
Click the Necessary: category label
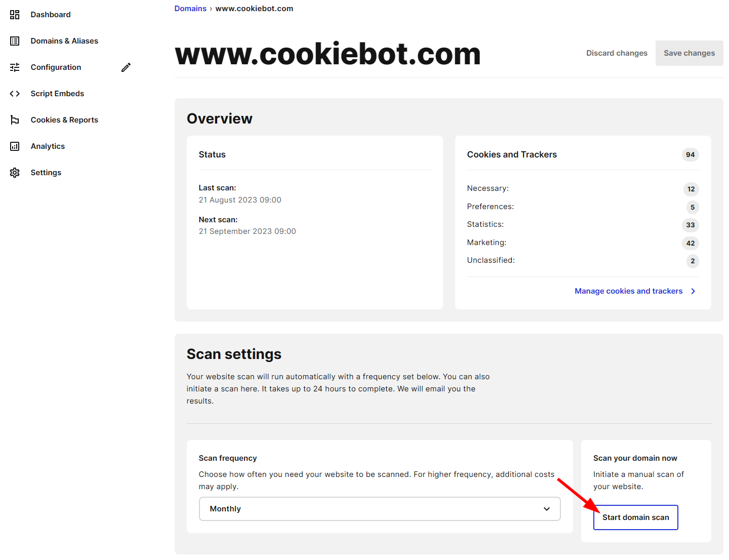click(488, 188)
